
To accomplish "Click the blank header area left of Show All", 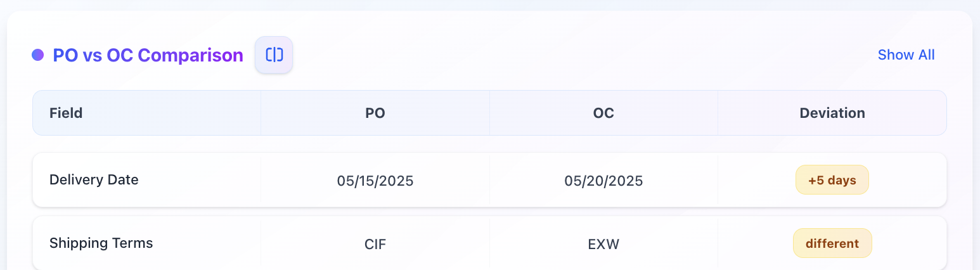I will coord(571,55).
